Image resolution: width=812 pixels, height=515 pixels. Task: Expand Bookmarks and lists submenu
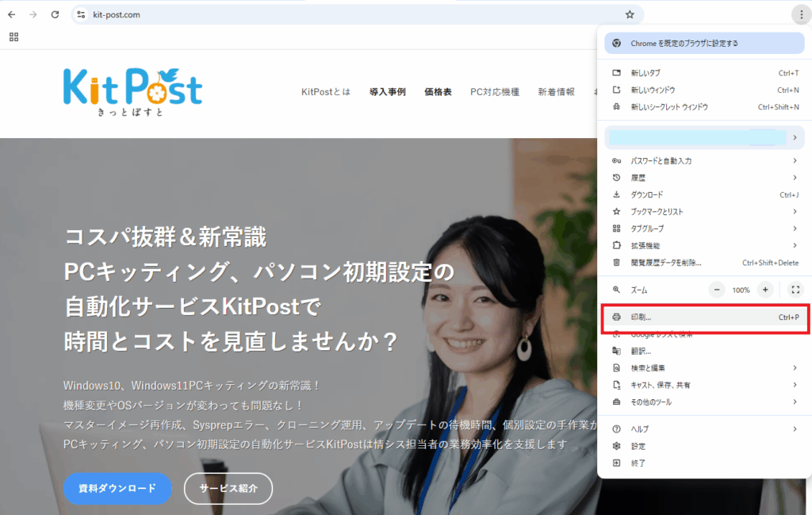[x=704, y=211]
